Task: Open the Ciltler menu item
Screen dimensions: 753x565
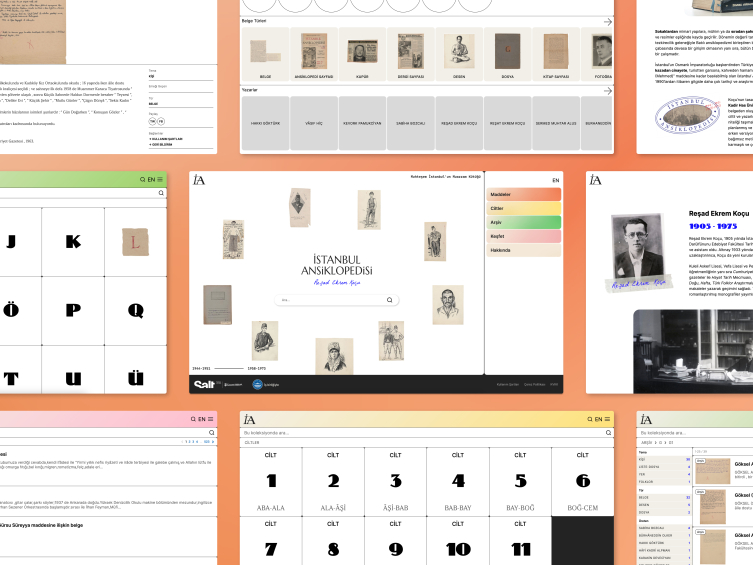Action: (x=523, y=208)
